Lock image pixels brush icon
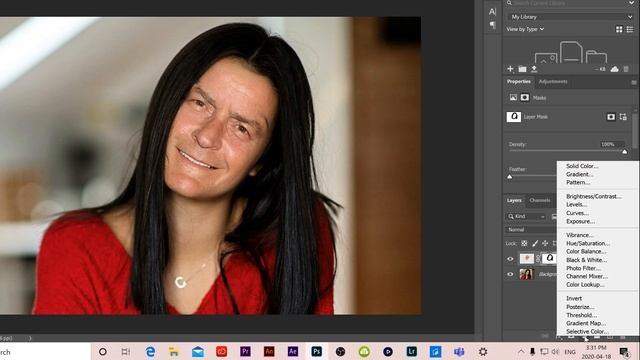640x360 pixels. pos(535,243)
